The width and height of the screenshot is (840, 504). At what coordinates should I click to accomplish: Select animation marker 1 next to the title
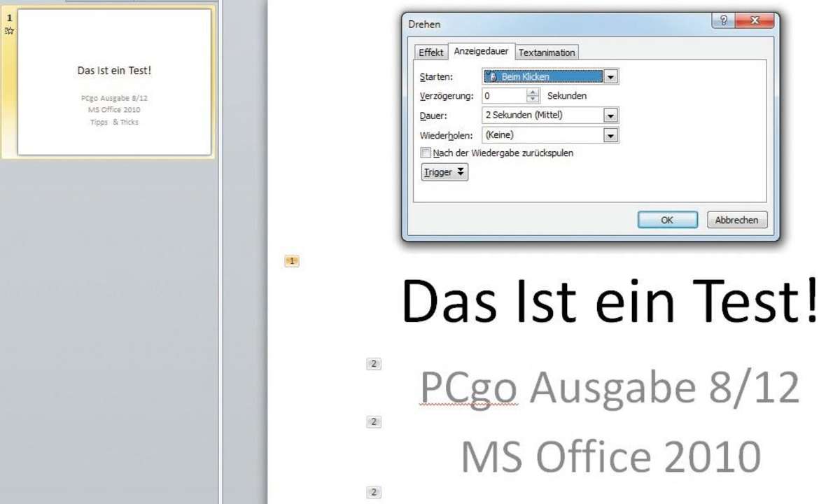click(292, 261)
